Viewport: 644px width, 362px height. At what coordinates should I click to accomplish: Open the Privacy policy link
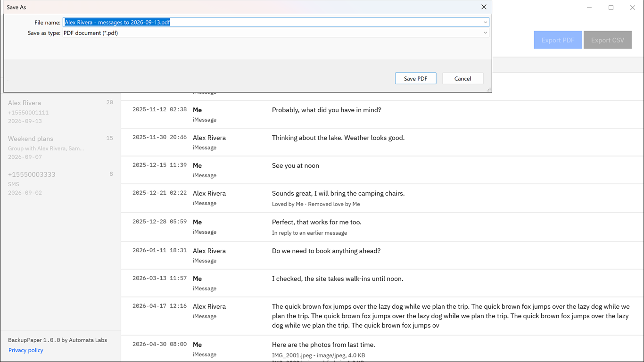pyautogui.click(x=26, y=350)
